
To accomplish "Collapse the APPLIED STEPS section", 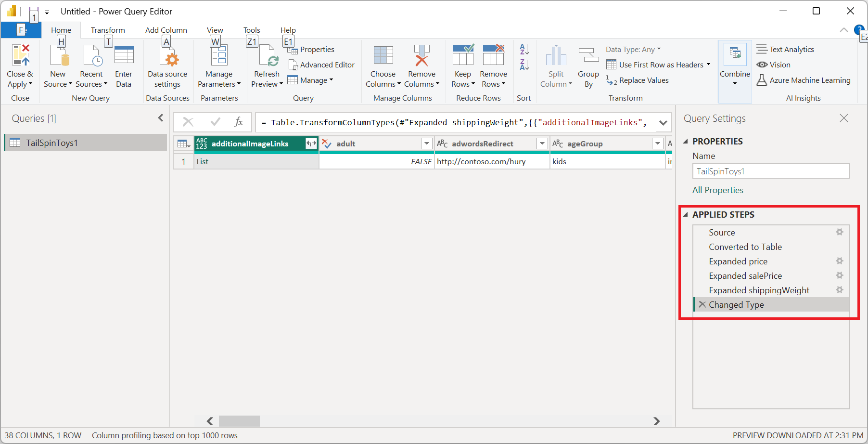I will pos(686,215).
